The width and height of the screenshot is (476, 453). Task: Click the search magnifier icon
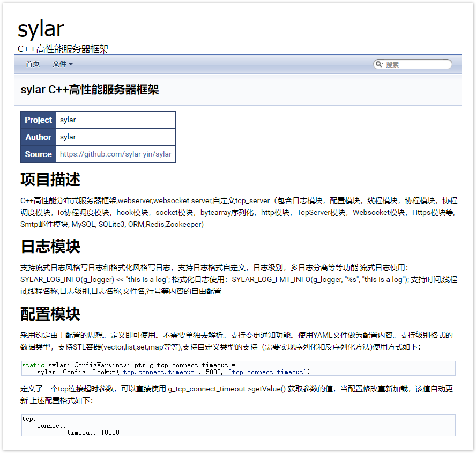(x=378, y=64)
